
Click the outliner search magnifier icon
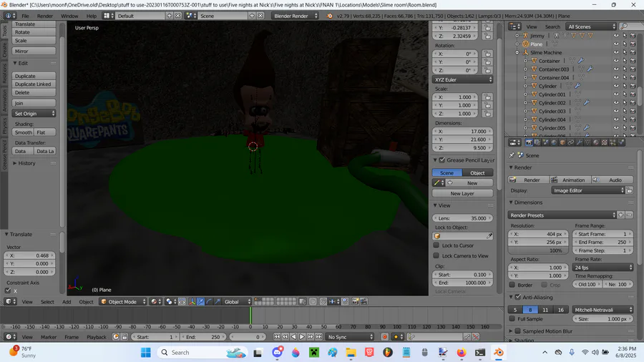(x=624, y=26)
